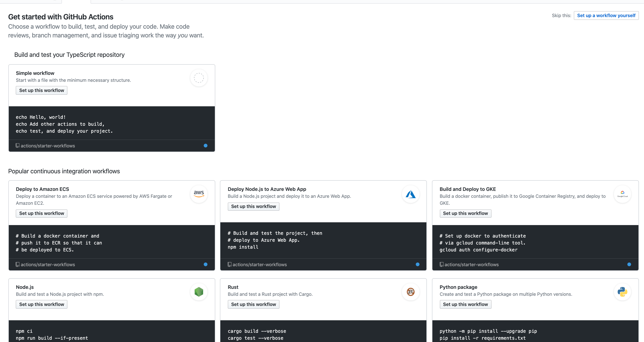Click the 'Simple workflow' card title
Viewport: 644px width, 342px height.
35,73
